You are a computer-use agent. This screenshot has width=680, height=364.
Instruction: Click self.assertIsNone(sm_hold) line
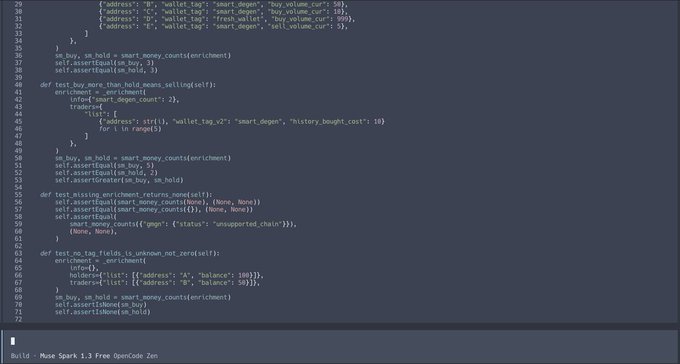(102, 312)
